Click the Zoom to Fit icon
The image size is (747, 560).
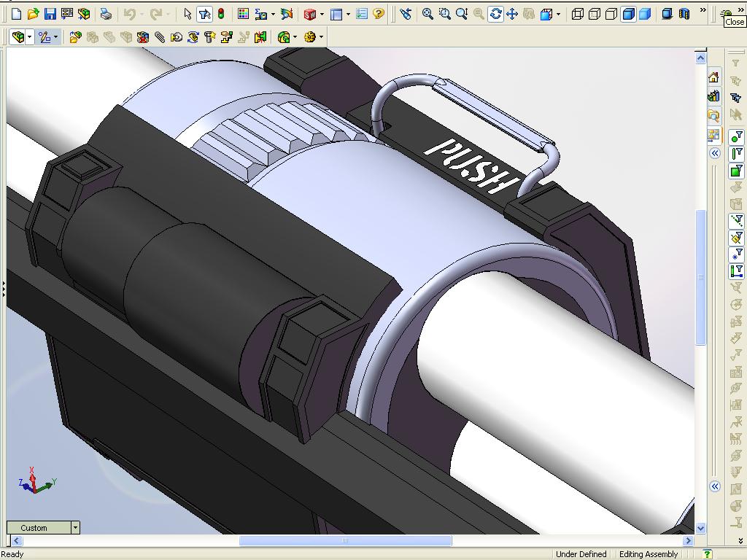427,14
